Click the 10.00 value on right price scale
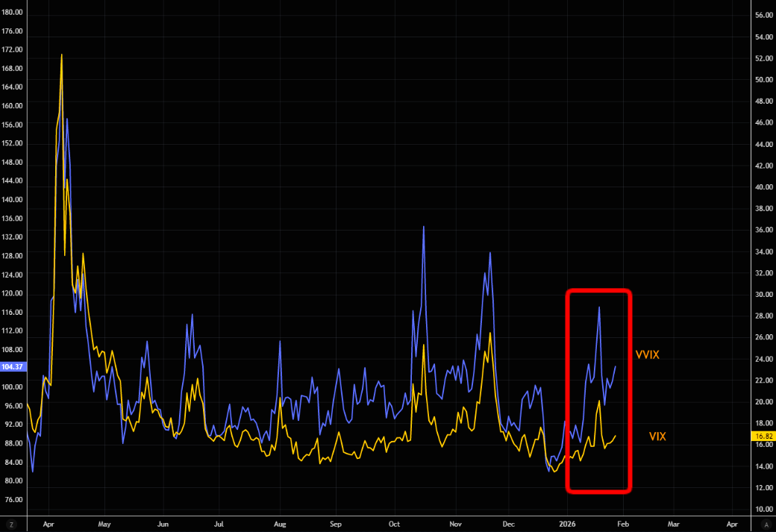The width and height of the screenshot is (776, 532). point(762,509)
